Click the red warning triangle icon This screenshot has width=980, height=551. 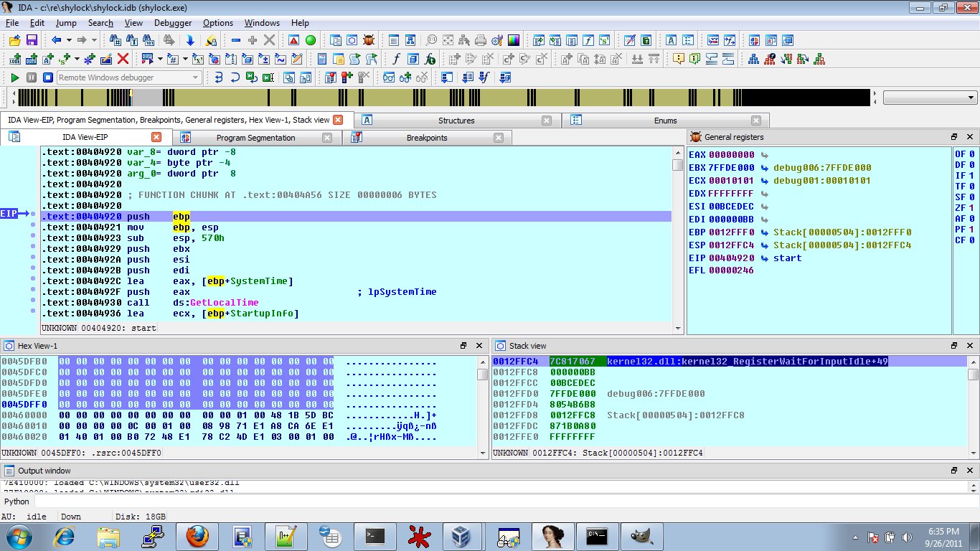[x=294, y=40]
